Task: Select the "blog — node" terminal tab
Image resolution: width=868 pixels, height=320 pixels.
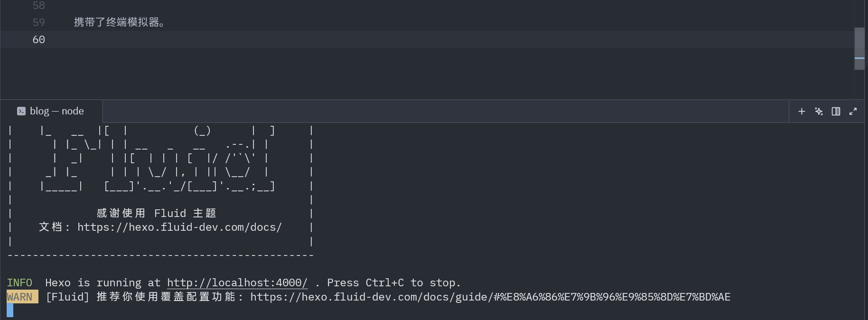Action: coord(56,111)
